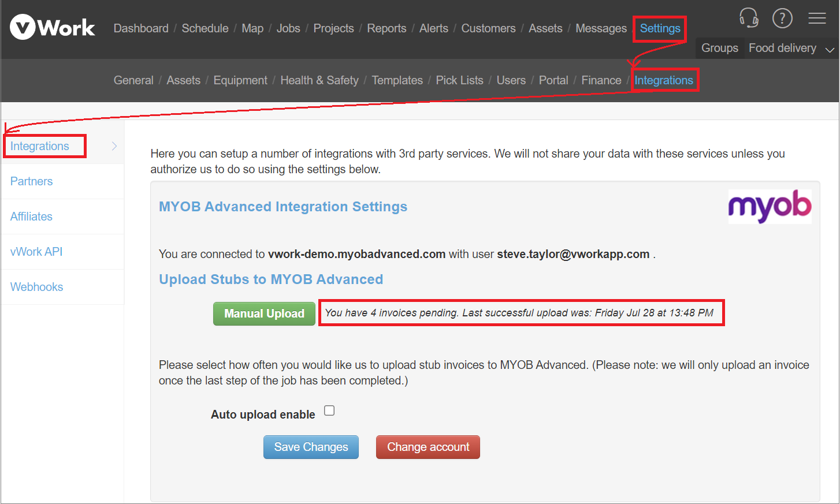Open the headset support icon

click(x=749, y=18)
